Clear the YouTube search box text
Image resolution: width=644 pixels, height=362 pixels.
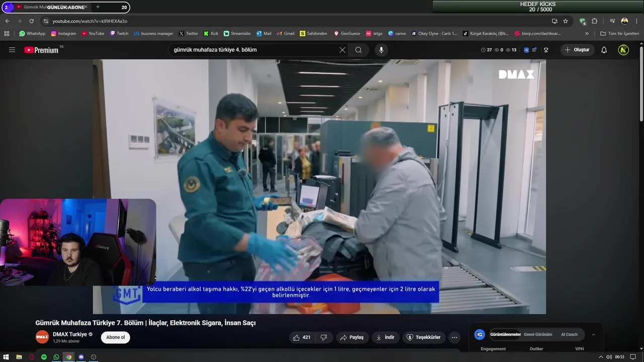coord(342,50)
